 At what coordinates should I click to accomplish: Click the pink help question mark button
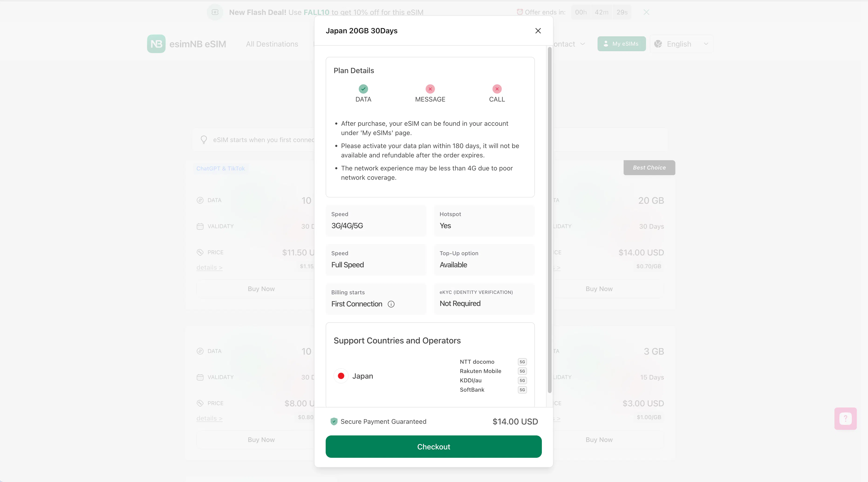[x=845, y=418]
